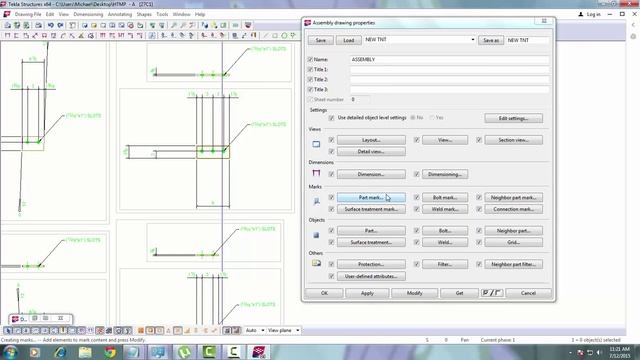Click the Protection button
This screenshot has width=640, height=360.
click(371, 264)
